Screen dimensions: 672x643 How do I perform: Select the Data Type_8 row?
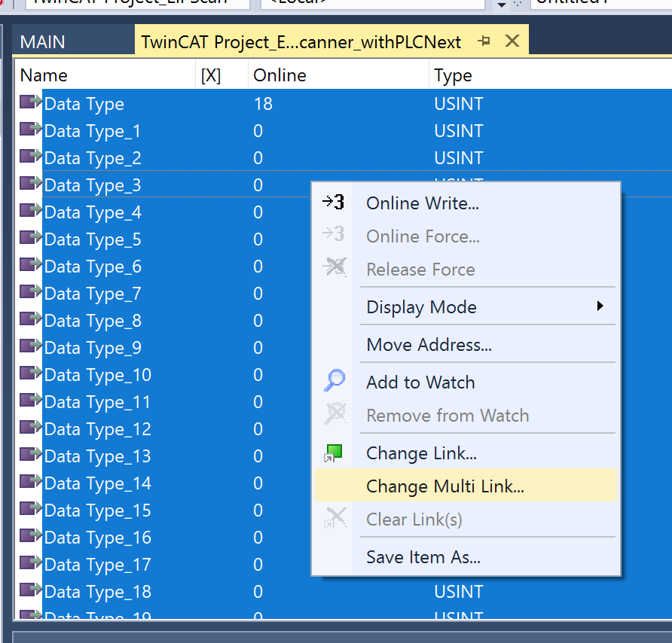coord(163,321)
